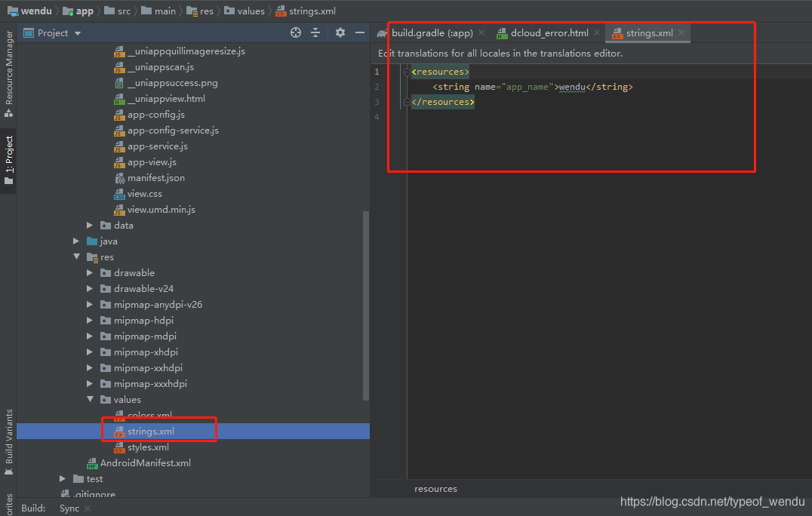Expand the mipmap-xhdpi folder
The width and height of the screenshot is (812, 516).
coord(90,352)
